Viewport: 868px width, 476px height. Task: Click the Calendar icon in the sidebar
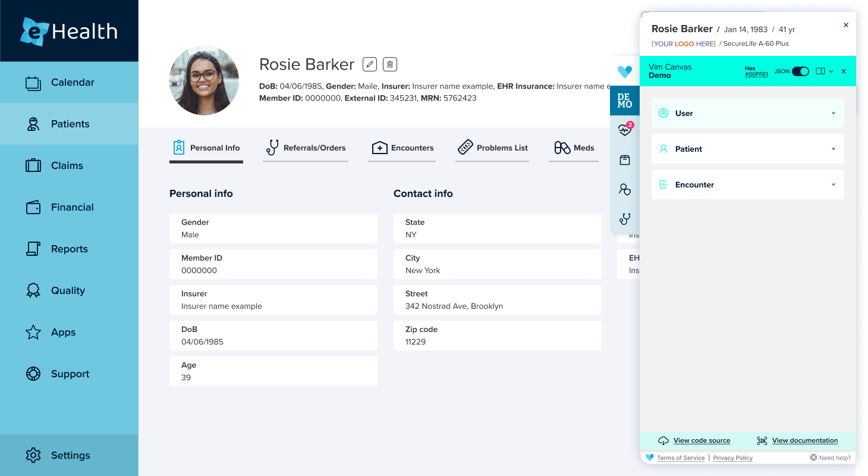33,83
